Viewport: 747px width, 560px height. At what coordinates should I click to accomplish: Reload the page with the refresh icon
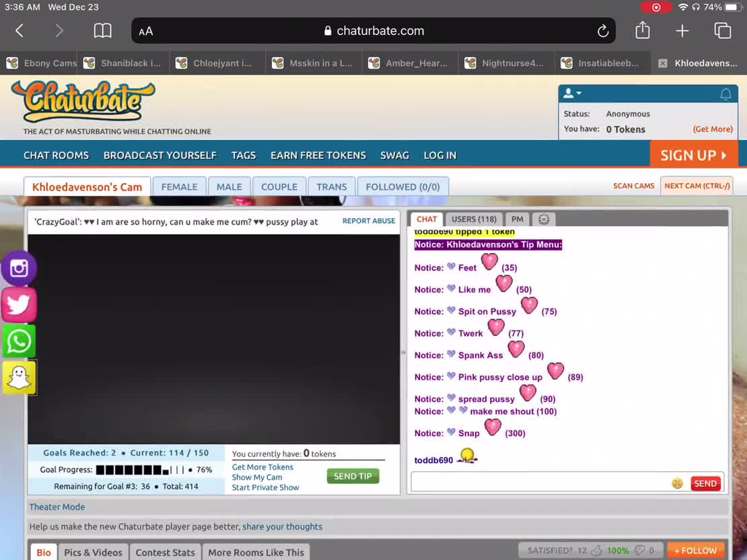602,31
